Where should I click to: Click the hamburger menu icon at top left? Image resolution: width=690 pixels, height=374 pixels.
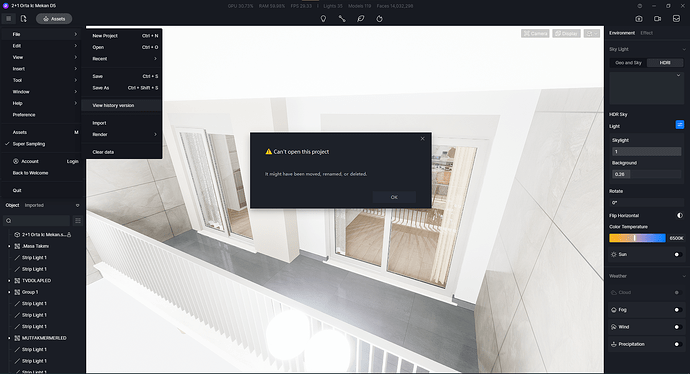click(x=8, y=18)
